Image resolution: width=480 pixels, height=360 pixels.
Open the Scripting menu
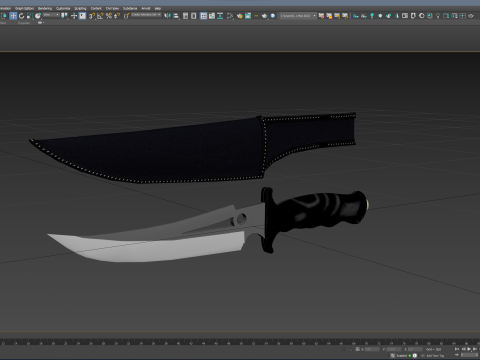click(80, 8)
